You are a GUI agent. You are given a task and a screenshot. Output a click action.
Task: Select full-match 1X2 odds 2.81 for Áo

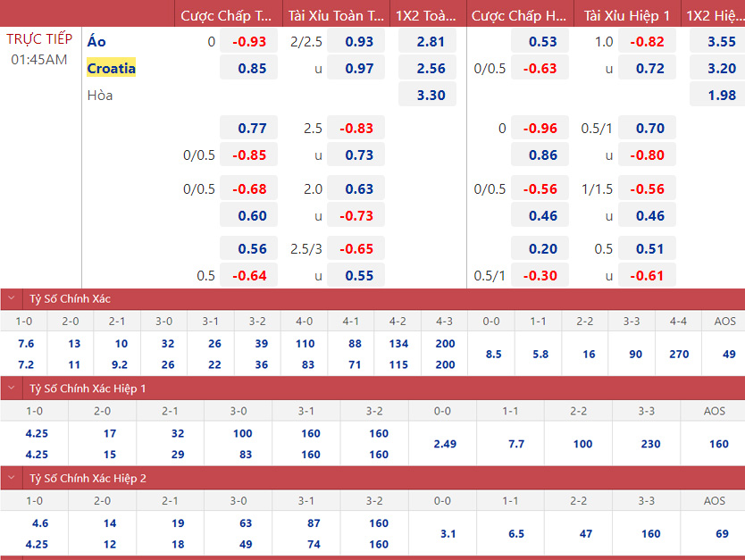[431, 42]
